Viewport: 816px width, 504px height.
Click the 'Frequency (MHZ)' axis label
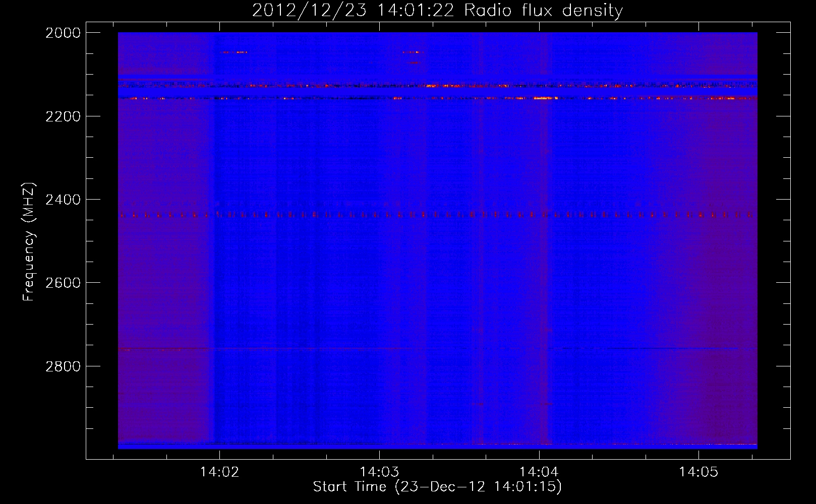(29, 242)
